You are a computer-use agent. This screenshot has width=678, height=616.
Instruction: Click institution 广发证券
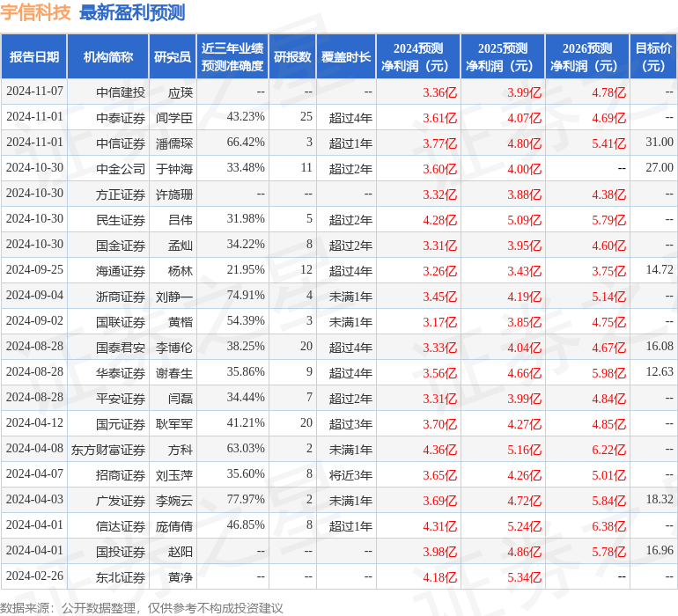(121, 501)
